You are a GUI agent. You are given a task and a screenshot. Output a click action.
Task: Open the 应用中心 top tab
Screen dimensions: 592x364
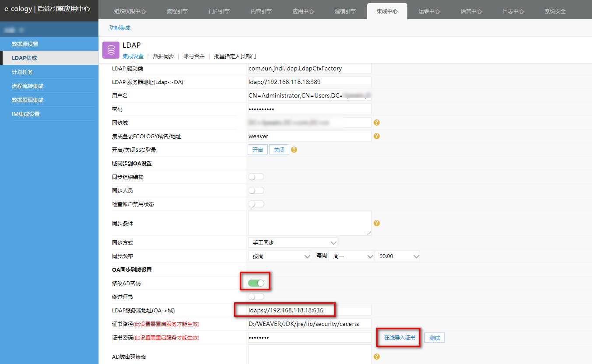303,11
